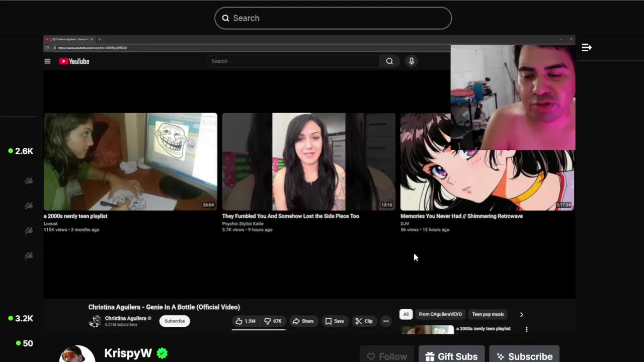The image size is (644, 362).
Task: Click the "3.7K views • 9 hours ago" text
Action: coord(247,230)
